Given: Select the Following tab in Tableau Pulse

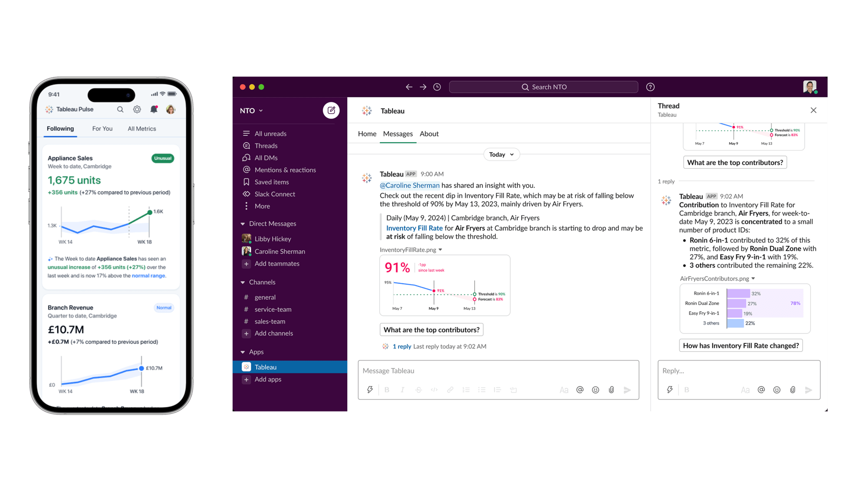Looking at the screenshot, I should click(60, 129).
